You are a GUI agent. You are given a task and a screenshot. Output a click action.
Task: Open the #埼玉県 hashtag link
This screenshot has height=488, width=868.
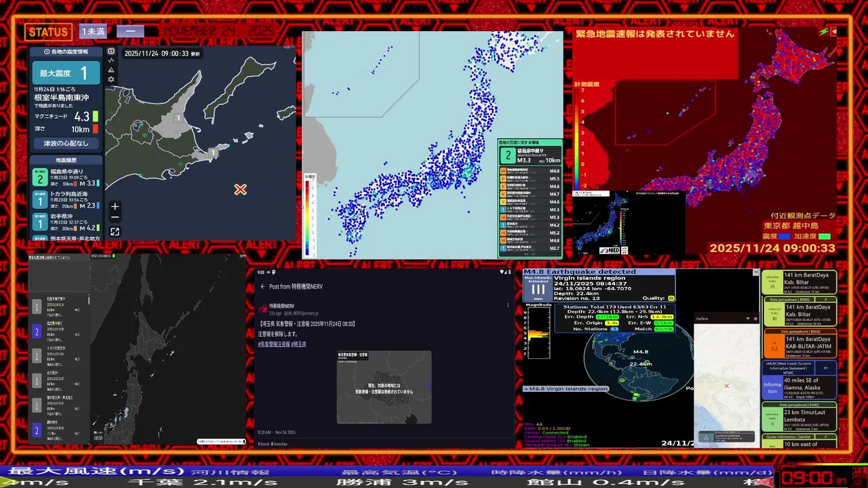point(300,344)
